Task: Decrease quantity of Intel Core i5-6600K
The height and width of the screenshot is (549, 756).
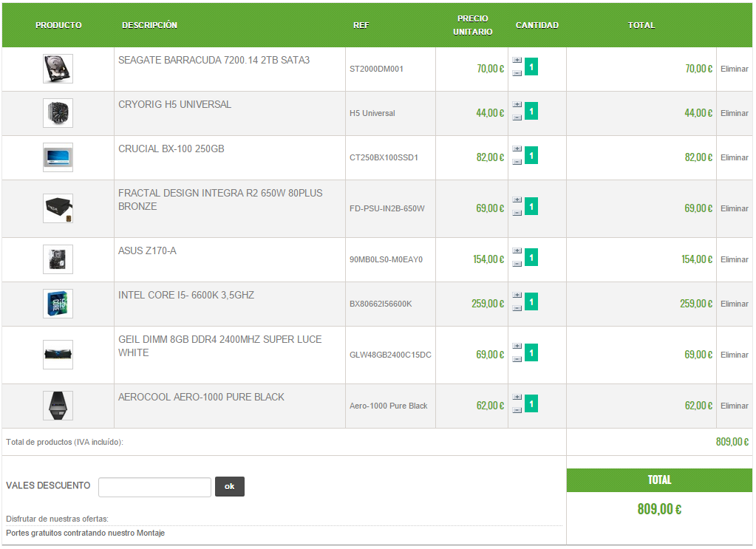Action: pyautogui.click(x=517, y=308)
